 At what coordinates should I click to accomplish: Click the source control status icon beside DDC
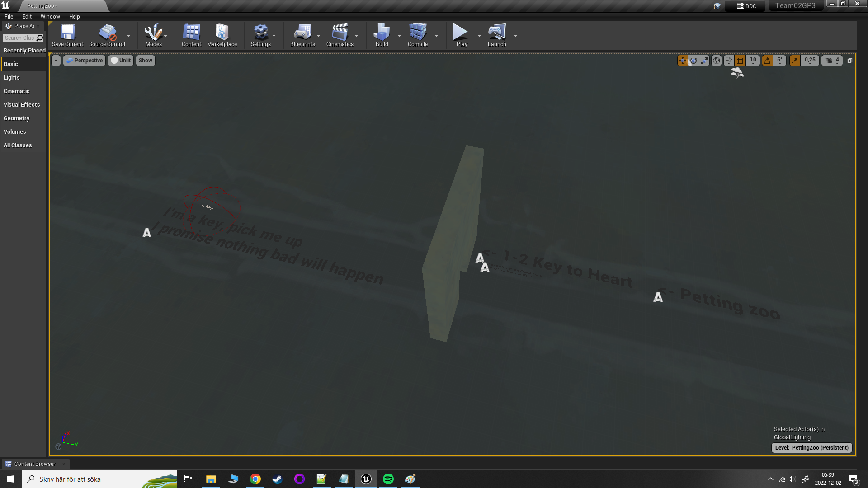717,6
